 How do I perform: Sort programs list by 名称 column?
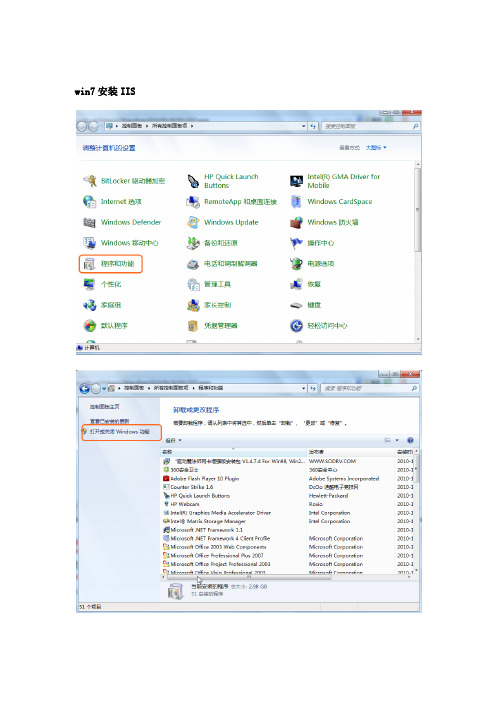click(234, 452)
